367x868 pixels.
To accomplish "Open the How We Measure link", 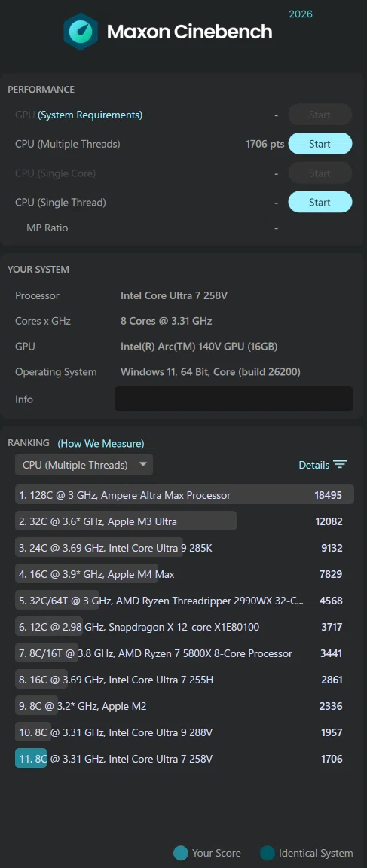I will coord(101,443).
